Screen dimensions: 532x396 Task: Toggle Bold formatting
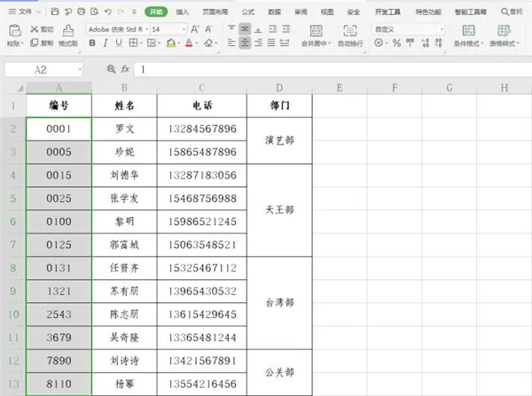point(92,43)
